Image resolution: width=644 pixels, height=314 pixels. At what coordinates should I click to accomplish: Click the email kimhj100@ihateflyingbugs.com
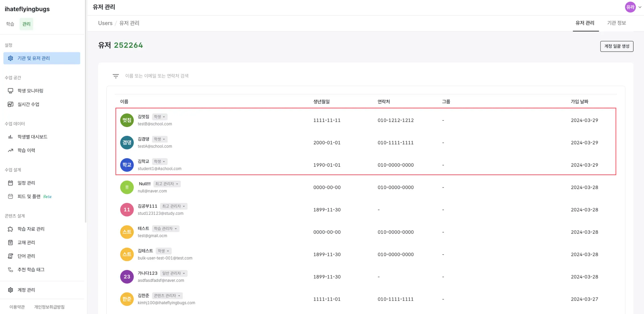tap(166, 303)
